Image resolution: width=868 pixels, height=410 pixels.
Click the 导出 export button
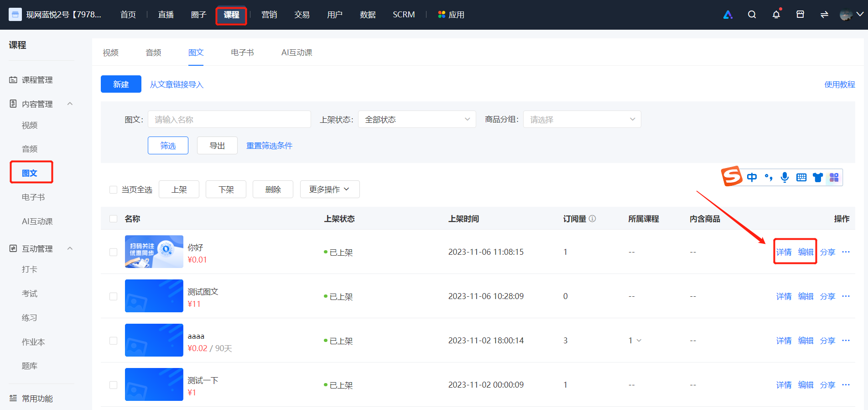coord(217,145)
